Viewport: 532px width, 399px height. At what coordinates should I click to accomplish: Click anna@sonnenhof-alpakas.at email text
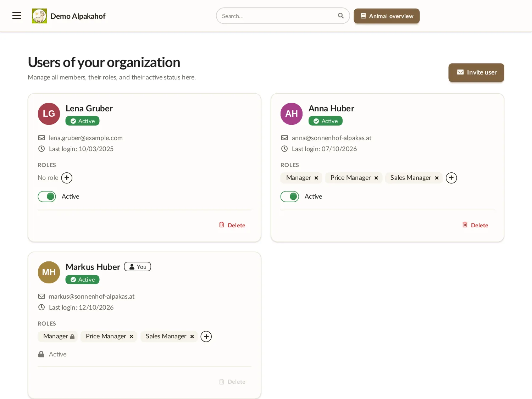pos(332,138)
